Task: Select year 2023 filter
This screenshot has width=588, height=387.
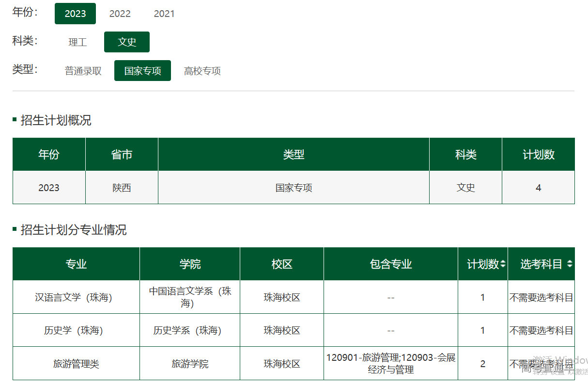Action: (x=75, y=14)
